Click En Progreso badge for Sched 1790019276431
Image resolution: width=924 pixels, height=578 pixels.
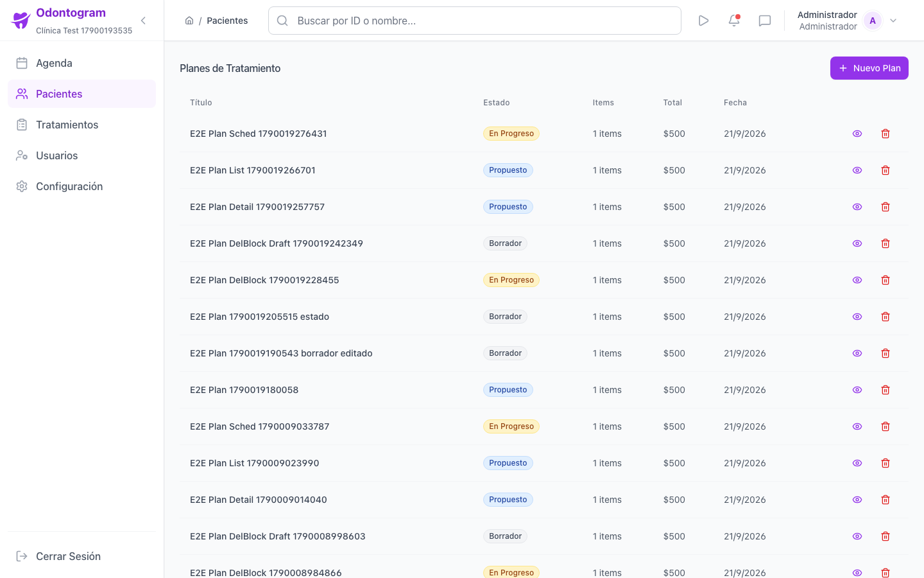pyautogui.click(x=511, y=134)
